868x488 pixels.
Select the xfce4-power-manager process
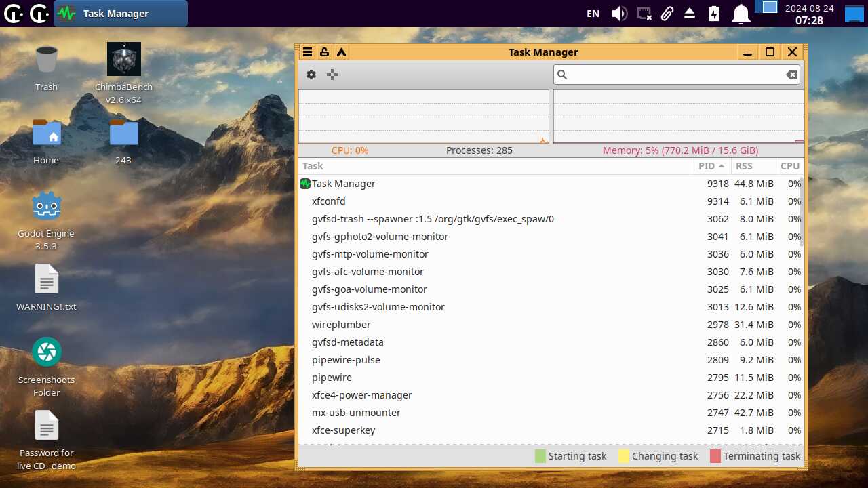click(550, 395)
